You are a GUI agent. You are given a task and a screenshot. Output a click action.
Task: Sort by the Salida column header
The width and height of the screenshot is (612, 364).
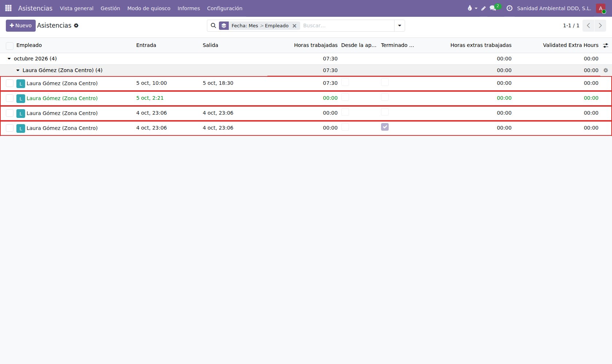pyautogui.click(x=210, y=45)
